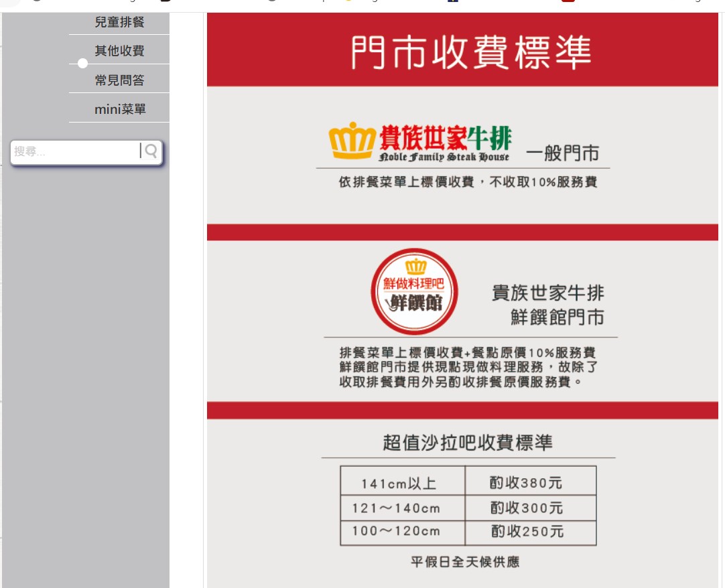Click the 貴族世家牛排 crown logo
Screen dimensions: 725x588
pyautogui.click(x=420, y=143)
